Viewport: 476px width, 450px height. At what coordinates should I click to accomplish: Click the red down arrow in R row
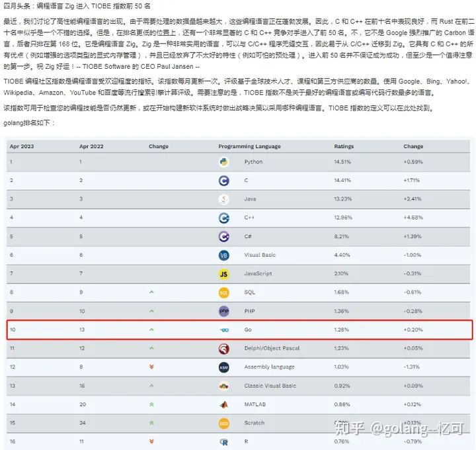pos(151,441)
